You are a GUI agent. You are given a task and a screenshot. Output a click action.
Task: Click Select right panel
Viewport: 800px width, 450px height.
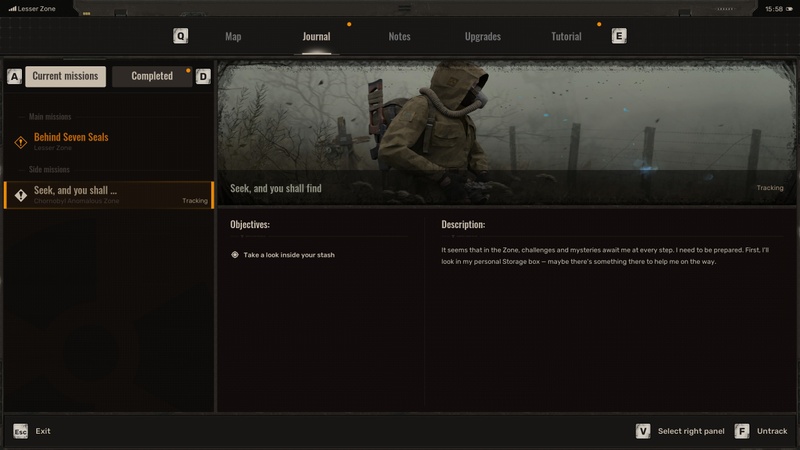click(691, 431)
